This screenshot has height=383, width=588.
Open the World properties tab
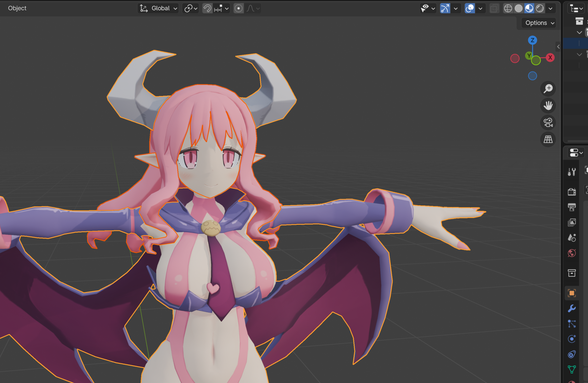pos(572,253)
